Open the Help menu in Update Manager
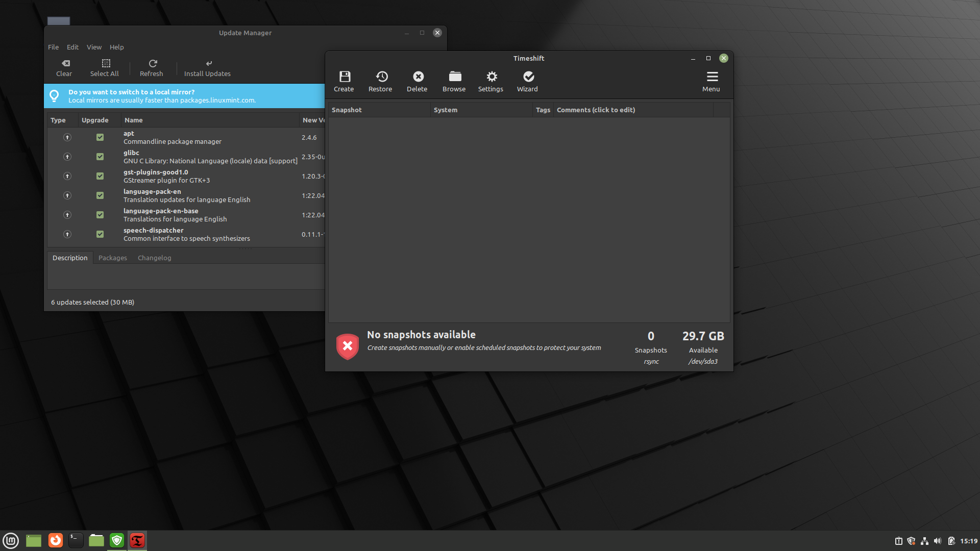 click(x=117, y=47)
